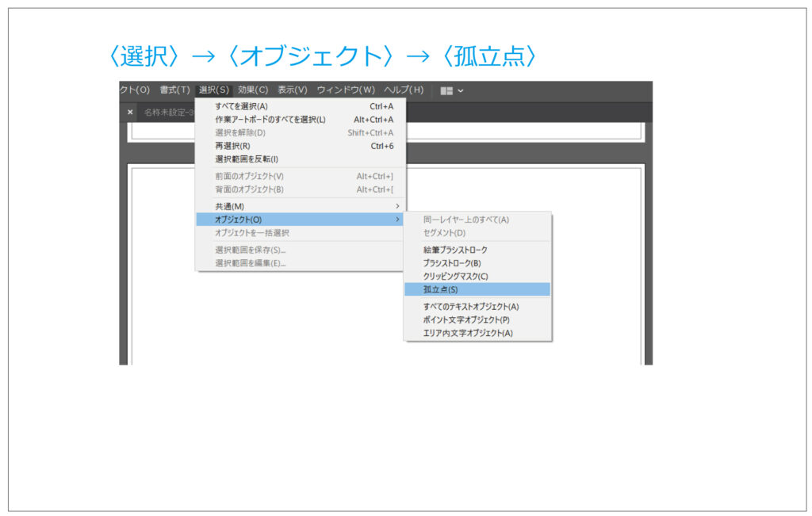Click the Alt+Ctrl+A shortcut text
The height and width of the screenshot is (516, 812).
click(x=374, y=120)
